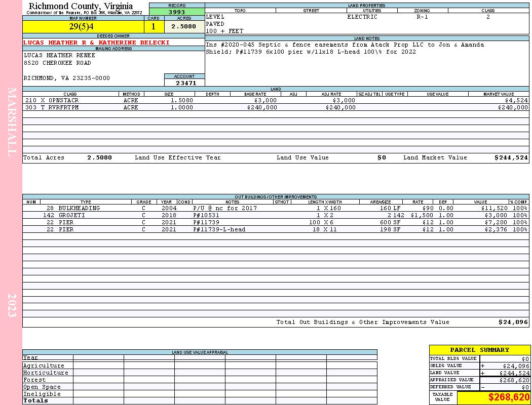
Task: Click land notes text starting Ins #2020-045
Action: click(345, 49)
